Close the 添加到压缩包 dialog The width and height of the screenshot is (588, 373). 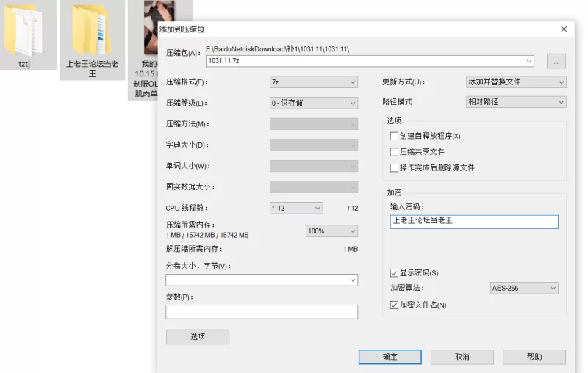pyautogui.click(x=564, y=29)
